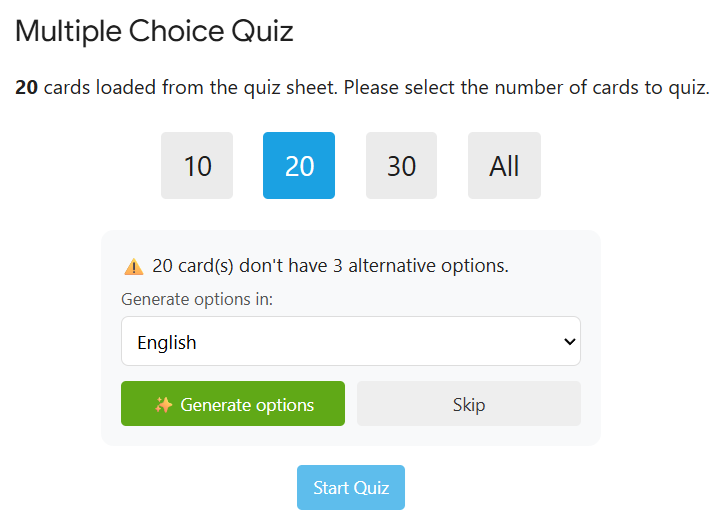The height and width of the screenshot is (529, 723).
Task: Click the missing alternative options warning text
Action: [x=330, y=266]
